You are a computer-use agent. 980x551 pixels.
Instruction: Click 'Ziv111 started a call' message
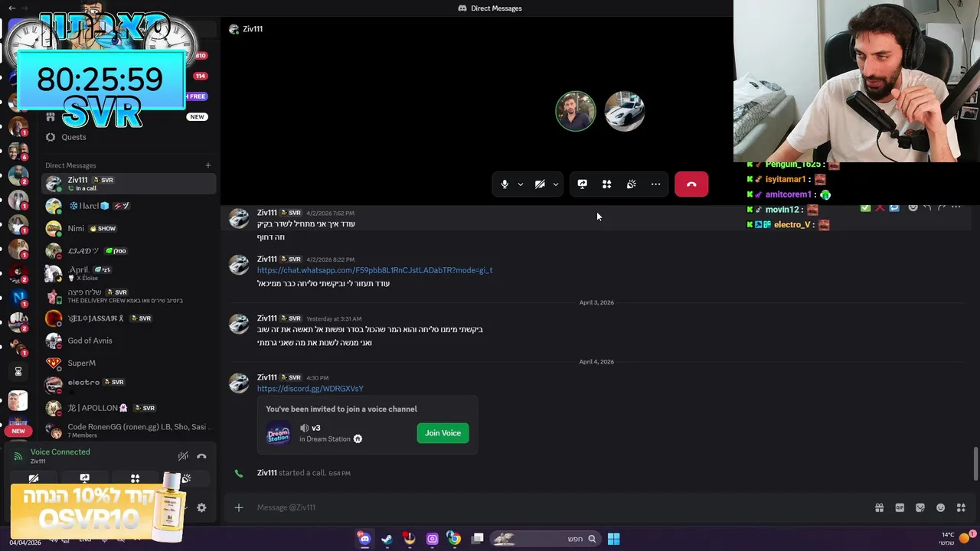pyautogui.click(x=304, y=473)
